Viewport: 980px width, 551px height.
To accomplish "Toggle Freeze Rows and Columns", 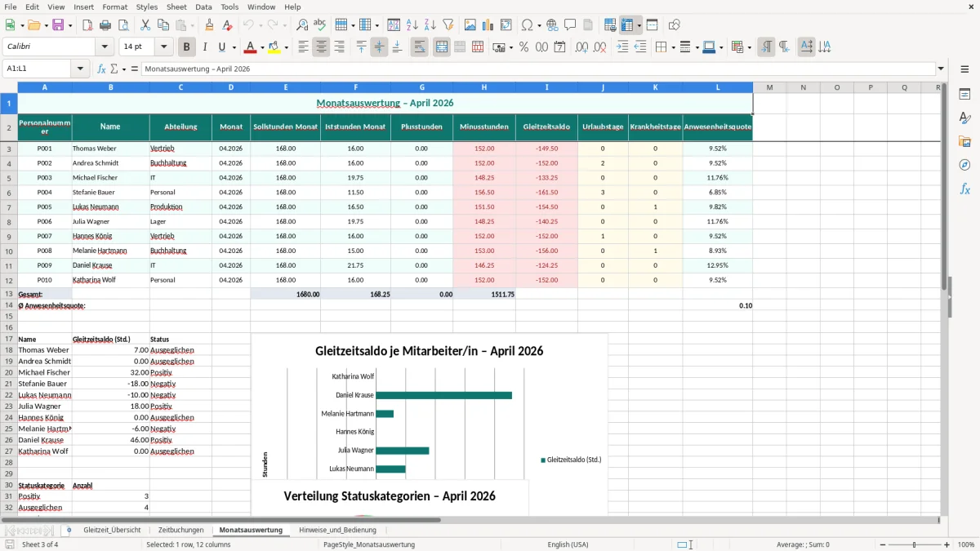I will (x=627, y=25).
